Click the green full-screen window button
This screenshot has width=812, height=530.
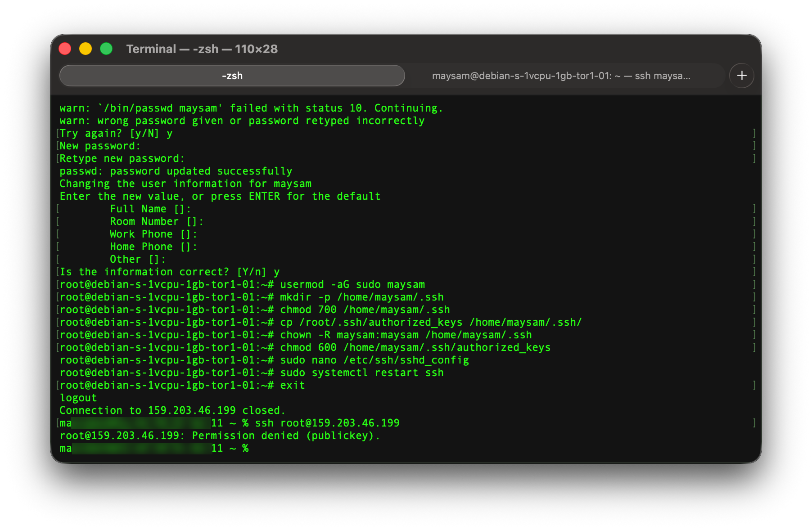[106, 49]
